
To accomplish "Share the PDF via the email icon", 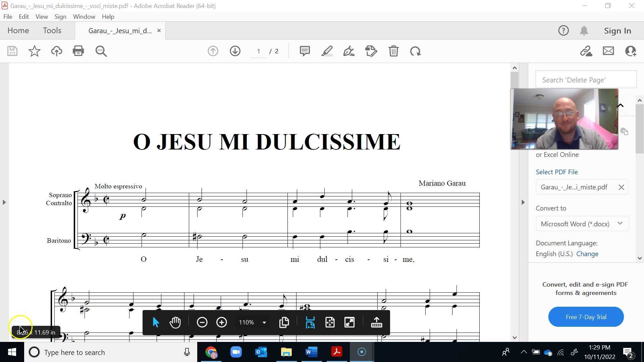I will (x=608, y=51).
